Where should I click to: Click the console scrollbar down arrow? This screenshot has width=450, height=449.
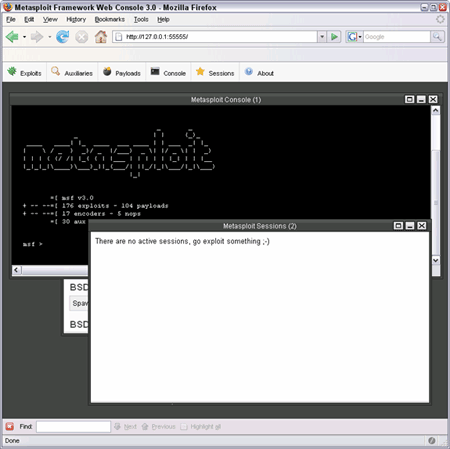click(436, 260)
